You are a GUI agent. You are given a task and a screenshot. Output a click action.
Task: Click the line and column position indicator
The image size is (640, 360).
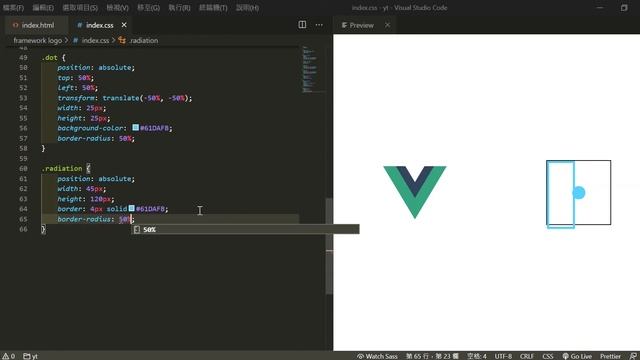[x=432, y=356]
